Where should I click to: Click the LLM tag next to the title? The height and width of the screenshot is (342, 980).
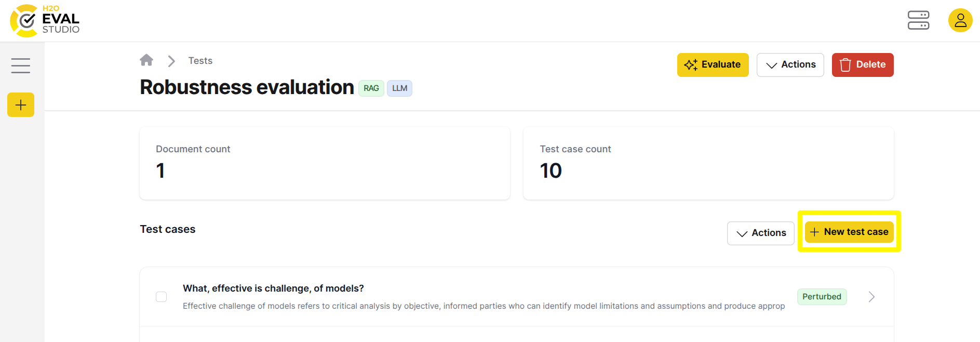tap(399, 88)
